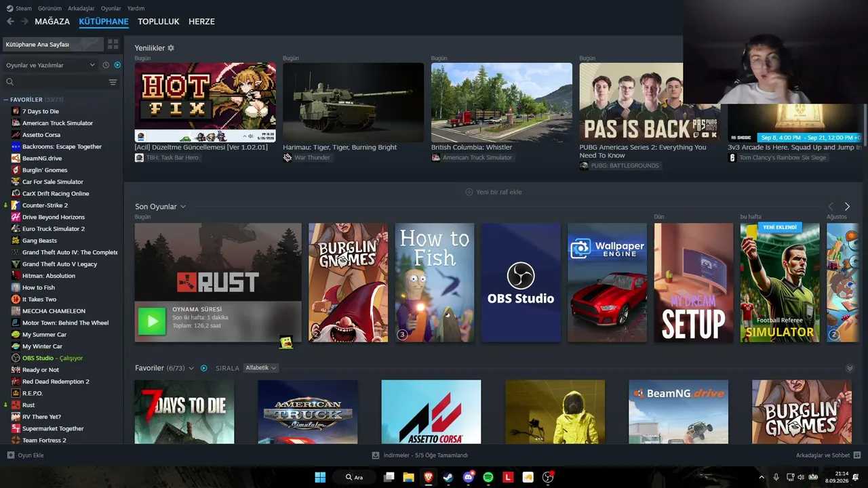Click the Hitman: Absolution sidebar icon
This screenshot has height=488, width=868.
16,276
